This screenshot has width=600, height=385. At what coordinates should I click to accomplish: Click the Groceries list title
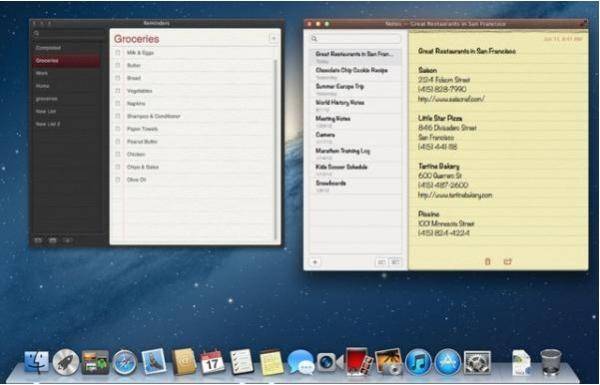(x=137, y=39)
